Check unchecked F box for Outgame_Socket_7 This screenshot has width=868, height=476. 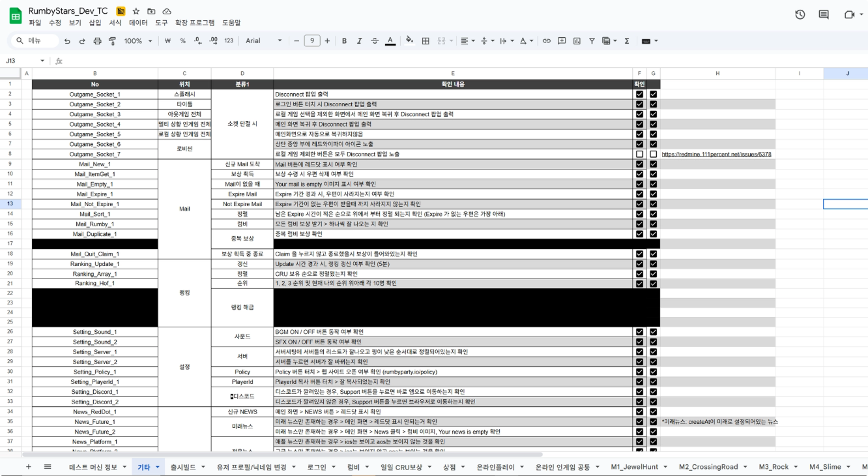point(639,154)
